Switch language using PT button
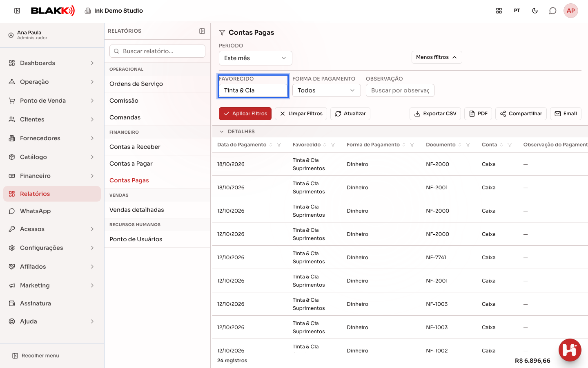This screenshot has width=588, height=368. [x=517, y=11]
